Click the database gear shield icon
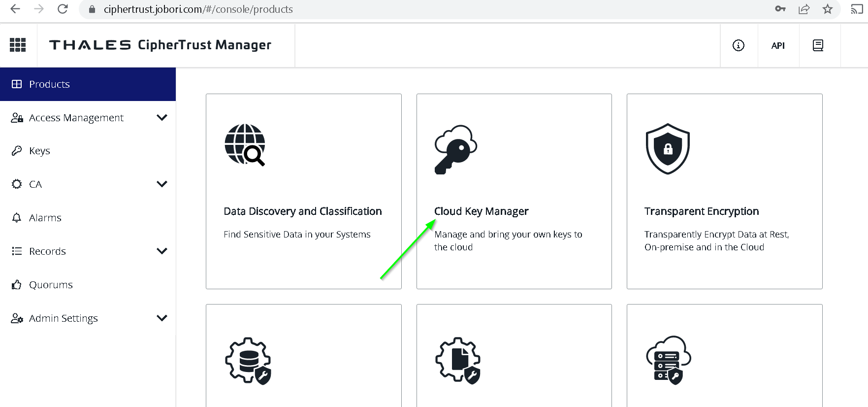868x407 pixels. click(x=248, y=361)
